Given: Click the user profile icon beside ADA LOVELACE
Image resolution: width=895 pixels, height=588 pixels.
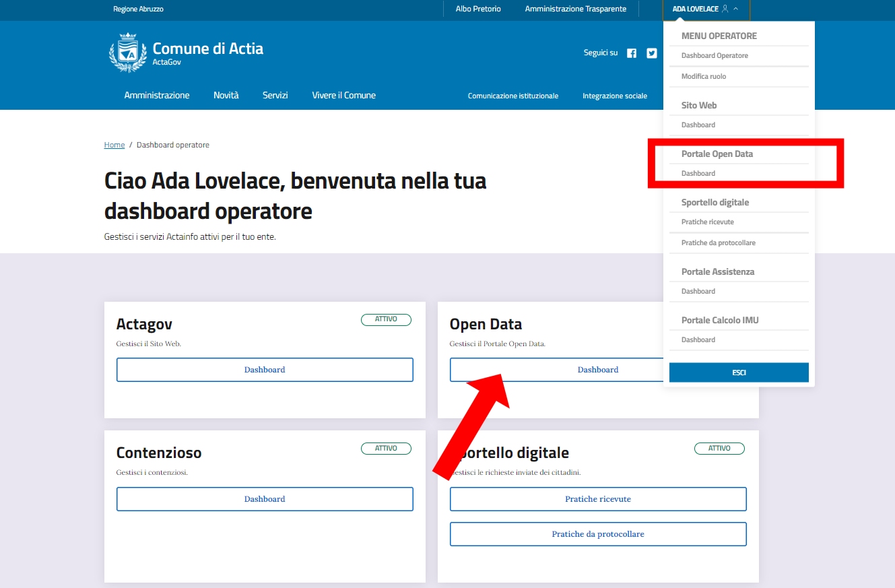Looking at the screenshot, I should pos(725,9).
